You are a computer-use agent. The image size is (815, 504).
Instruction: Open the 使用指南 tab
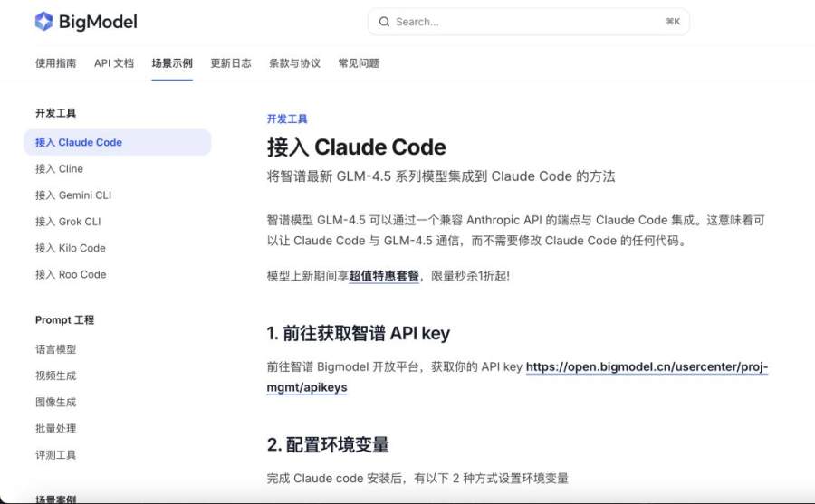click(55, 63)
